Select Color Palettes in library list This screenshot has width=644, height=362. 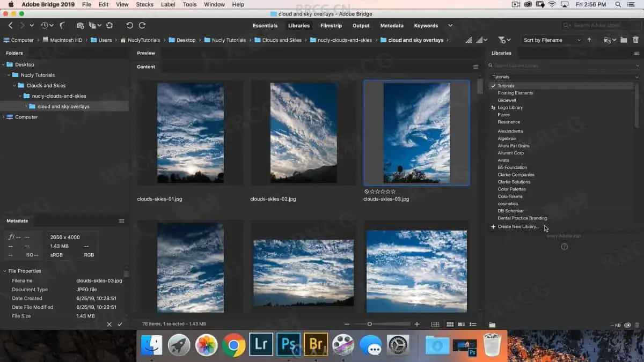point(511,189)
